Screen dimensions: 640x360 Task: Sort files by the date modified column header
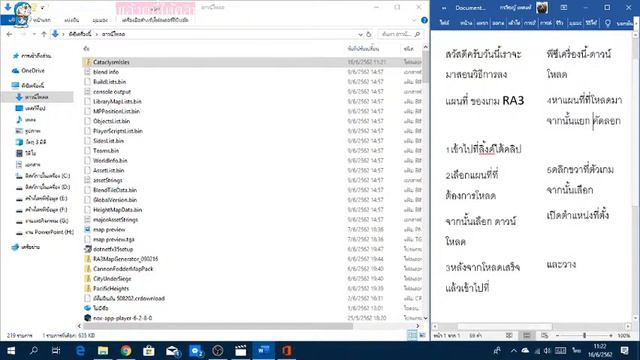363,49
